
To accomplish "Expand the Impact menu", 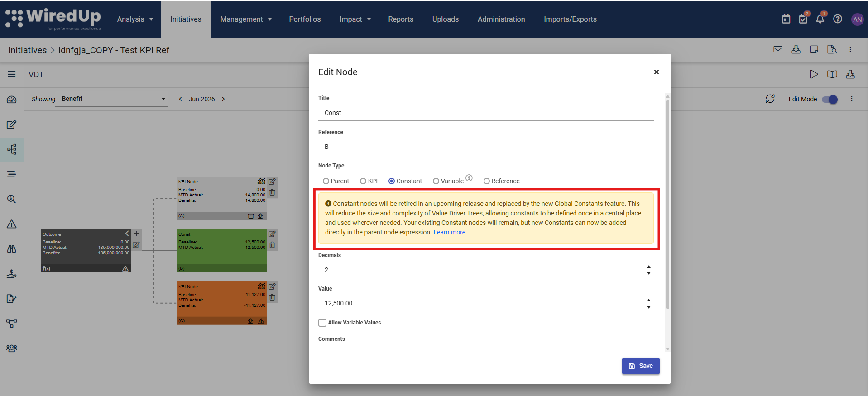I will pos(355,19).
